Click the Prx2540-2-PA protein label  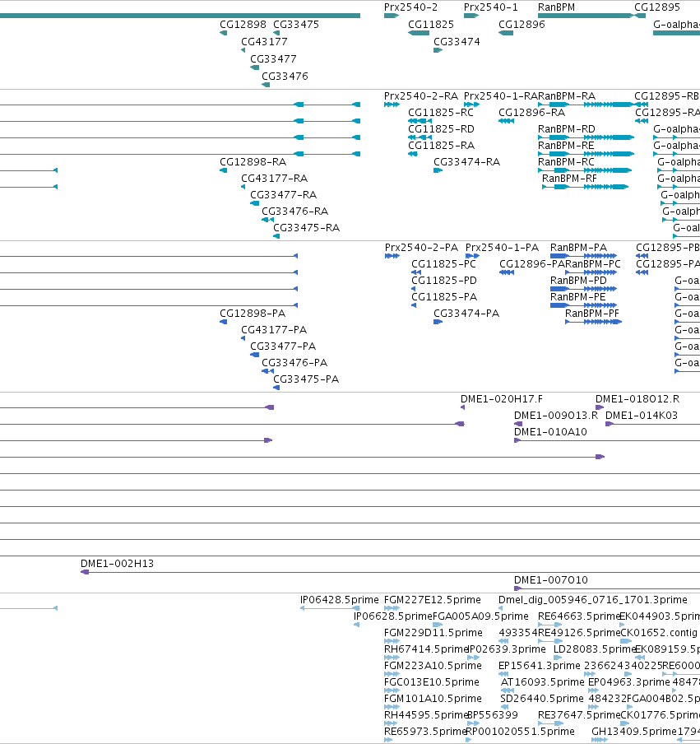(x=422, y=248)
